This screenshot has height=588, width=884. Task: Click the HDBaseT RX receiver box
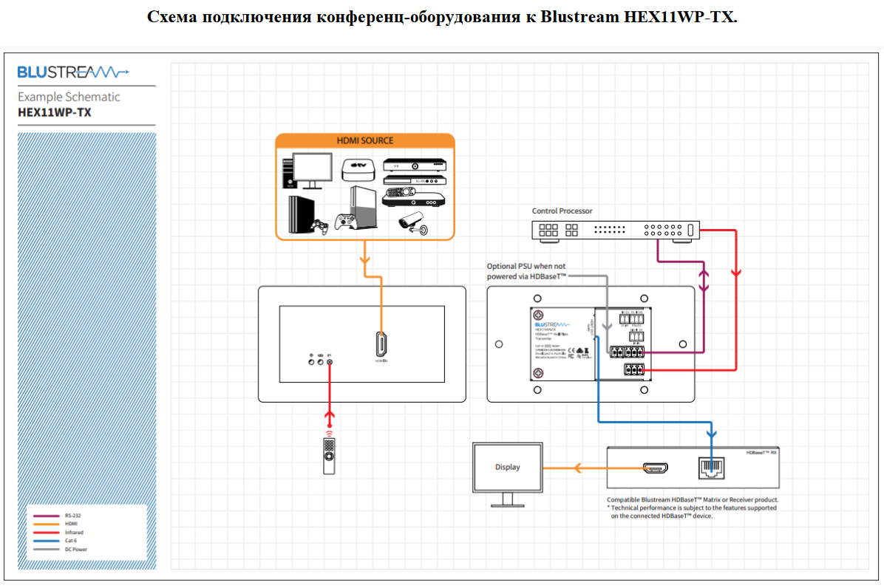point(693,468)
